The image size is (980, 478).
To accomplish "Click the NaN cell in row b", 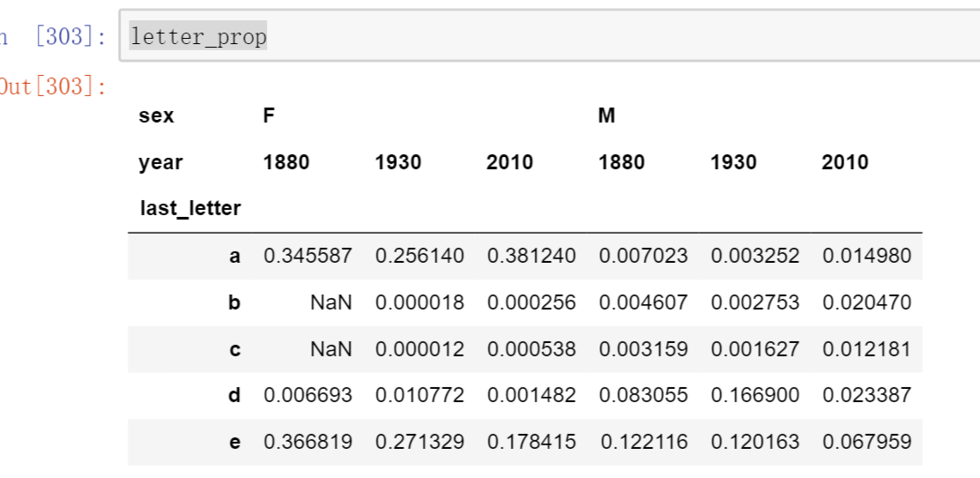I will [331, 302].
